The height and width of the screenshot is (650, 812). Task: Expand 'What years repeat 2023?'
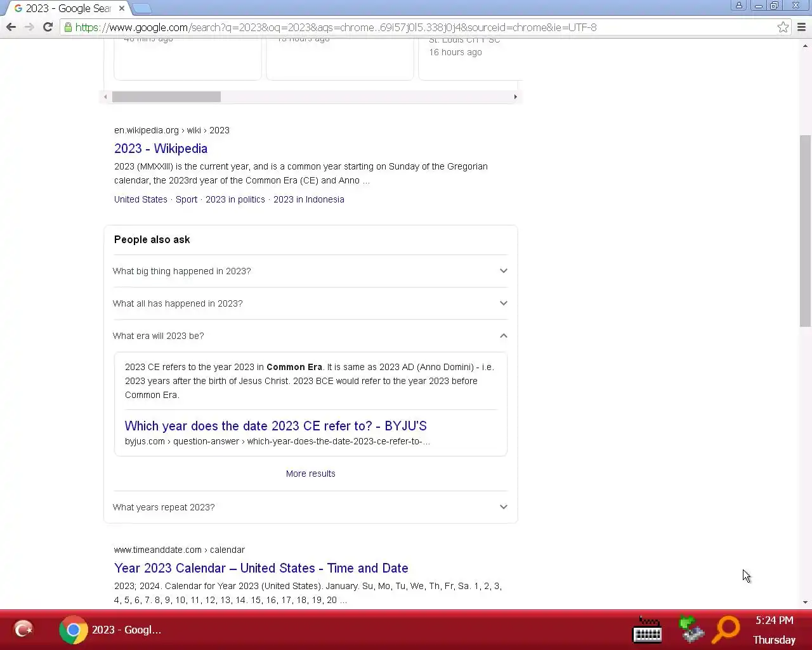[310, 507]
